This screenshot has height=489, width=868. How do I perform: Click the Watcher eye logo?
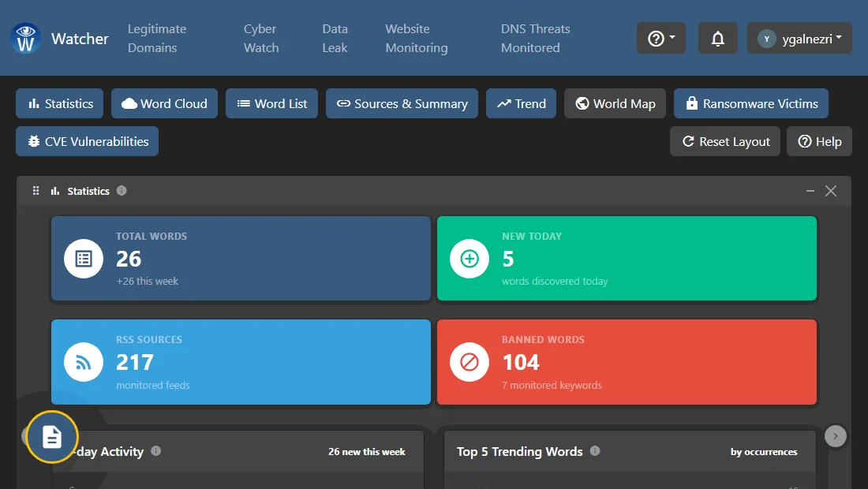click(x=25, y=38)
